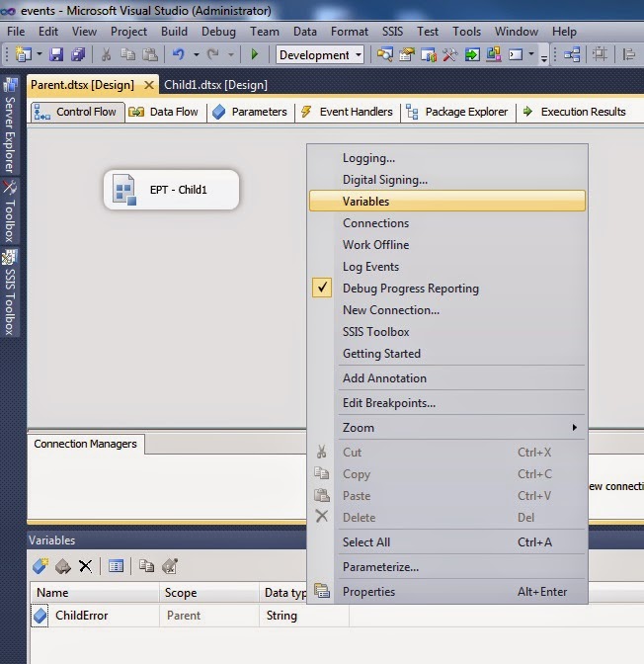Screen dimensions: 644x664
Task: Click the Cut scissors toolbar icon
Action: pyautogui.click(x=106, y=54)
